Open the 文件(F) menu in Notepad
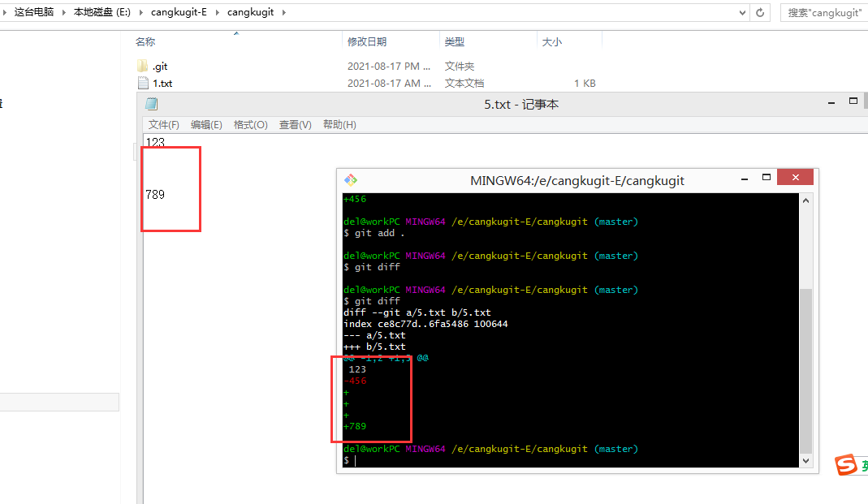Viewport: 868px width, 504px height. tap(163, 124)
